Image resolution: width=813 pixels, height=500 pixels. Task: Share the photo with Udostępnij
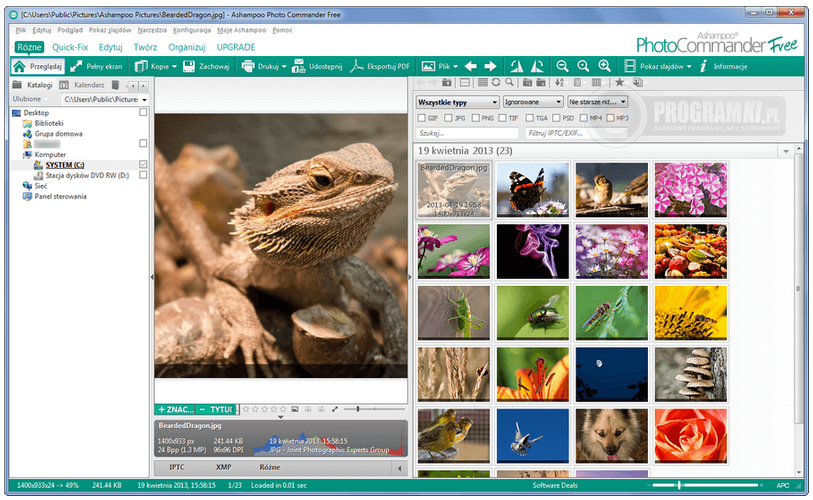(x=317, y=66)
